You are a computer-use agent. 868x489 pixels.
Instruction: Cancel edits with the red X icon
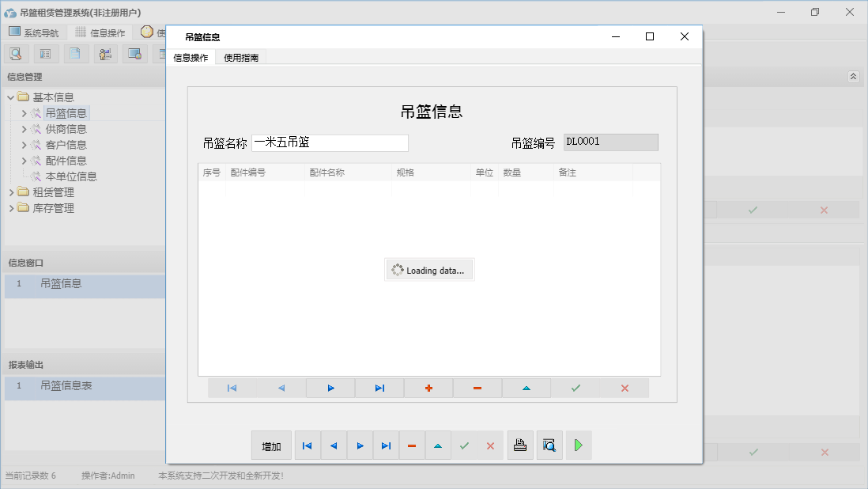(625, 388)
